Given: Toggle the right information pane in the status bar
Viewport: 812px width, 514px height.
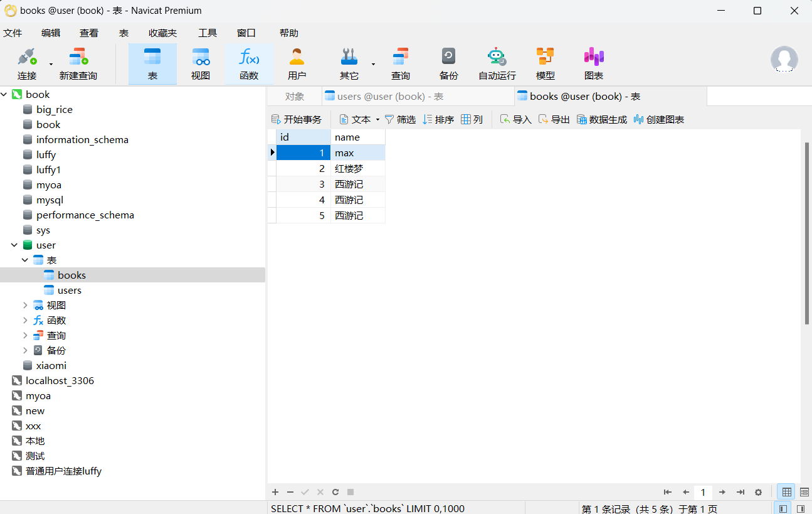Looking at the screenshot, I should [x=801, y=508].
